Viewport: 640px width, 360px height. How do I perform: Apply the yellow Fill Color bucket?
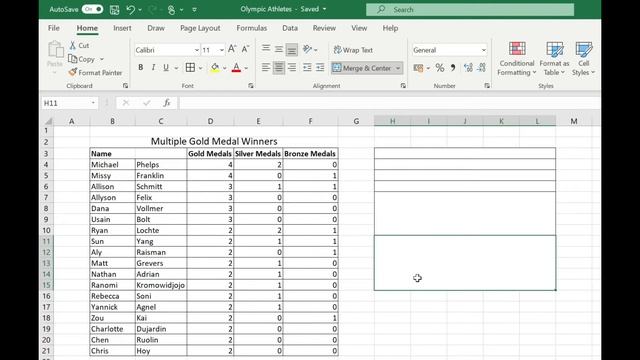click(x=215, y=68)
